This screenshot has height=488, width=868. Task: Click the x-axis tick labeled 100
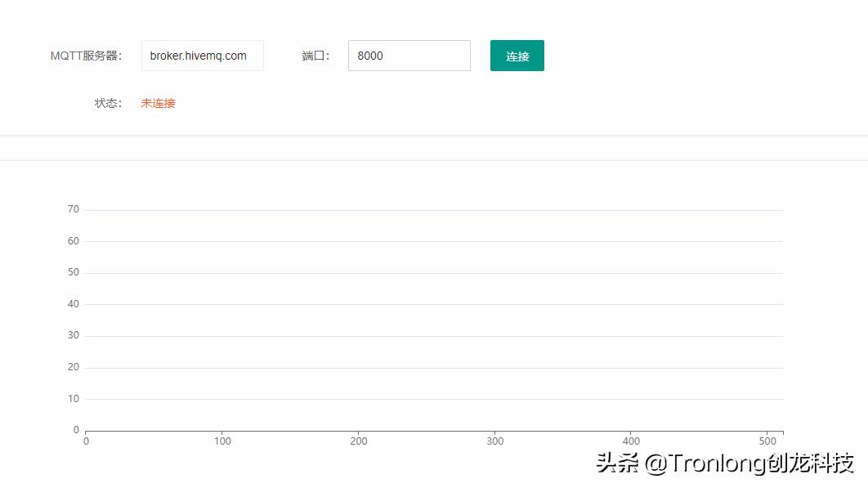click(x=222, y=441)
